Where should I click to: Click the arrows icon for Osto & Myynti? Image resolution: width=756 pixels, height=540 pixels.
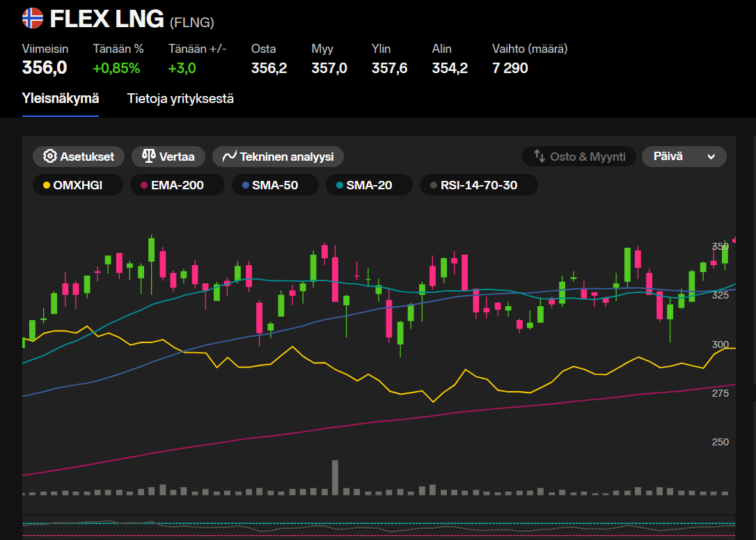pos(540,157)
